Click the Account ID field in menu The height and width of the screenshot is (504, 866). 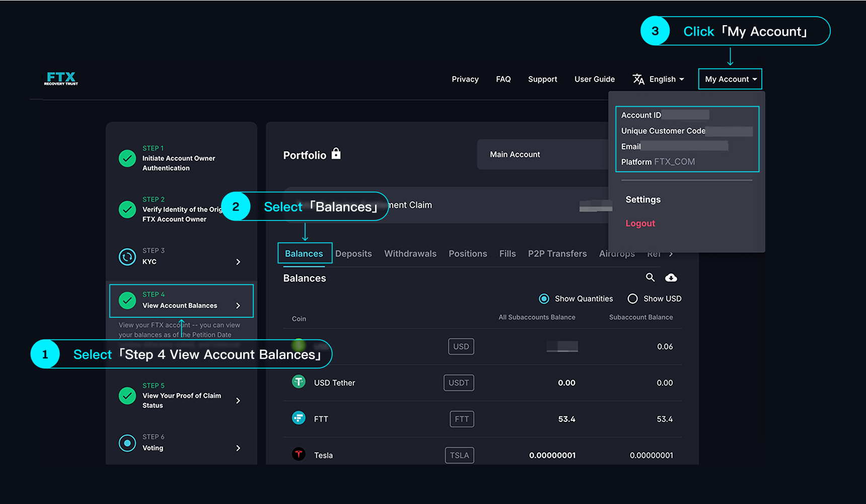[x=665, y=115]
